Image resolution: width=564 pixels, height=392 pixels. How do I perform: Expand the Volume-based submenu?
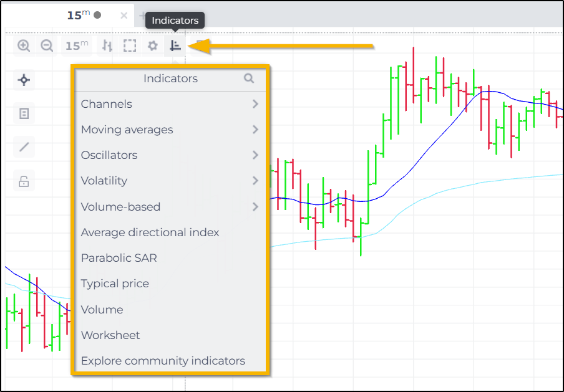(x=170, y=207)
